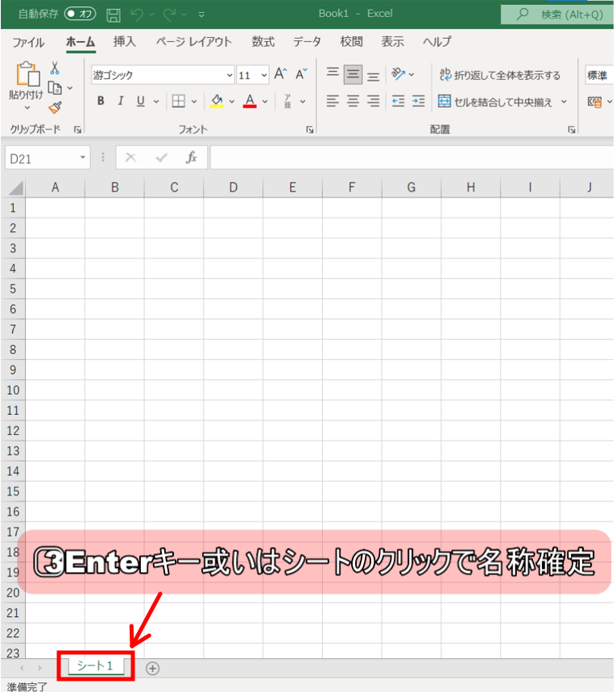
Task: Click the insert function fx icon
Action: 192,158
